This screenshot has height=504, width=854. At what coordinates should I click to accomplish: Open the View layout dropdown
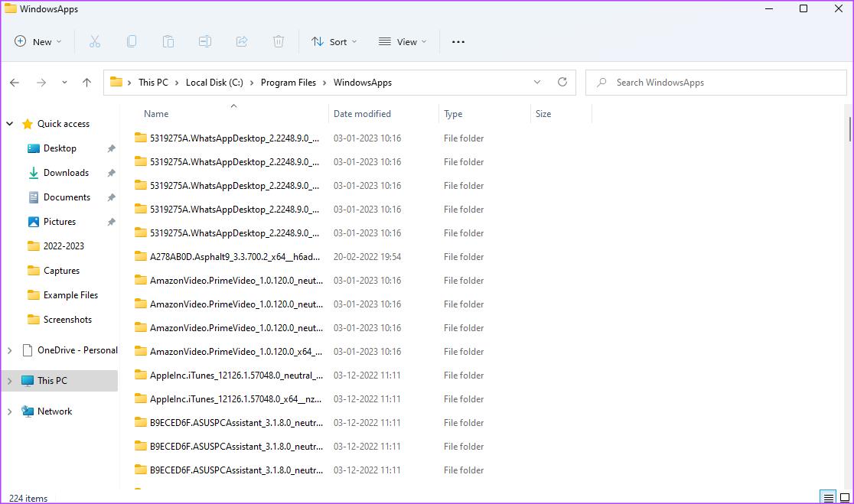point(403,42)
